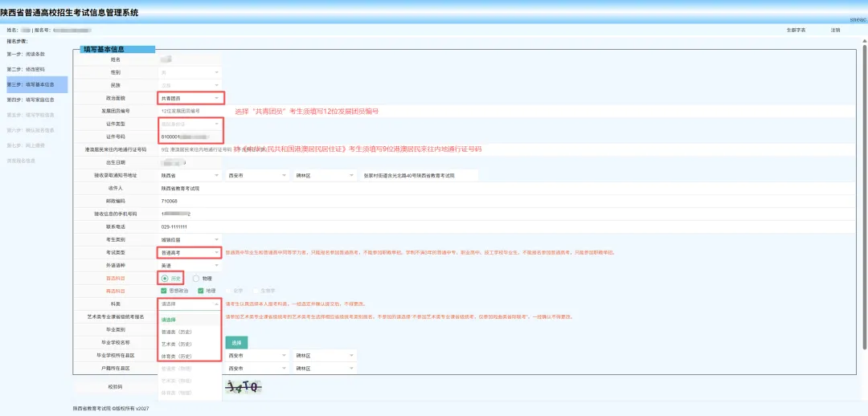The image size is (868, 416).
Task: Choose 体育类（历史） in 科类 list
Action: pos(190,357)
